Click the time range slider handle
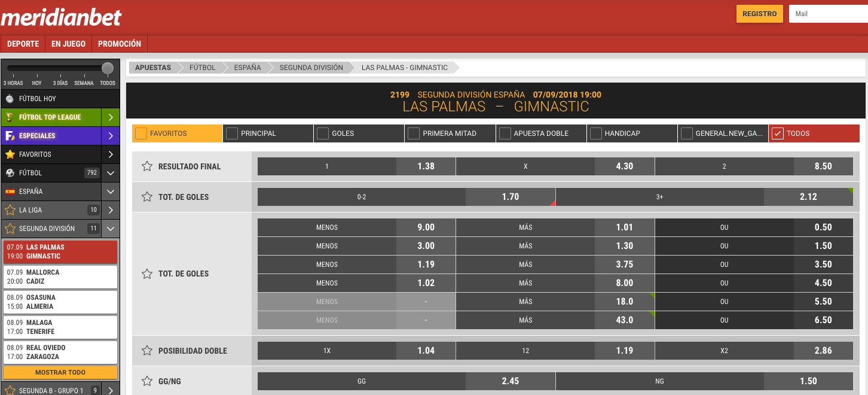This screenshot has width=868, height=395. point(108,68)
